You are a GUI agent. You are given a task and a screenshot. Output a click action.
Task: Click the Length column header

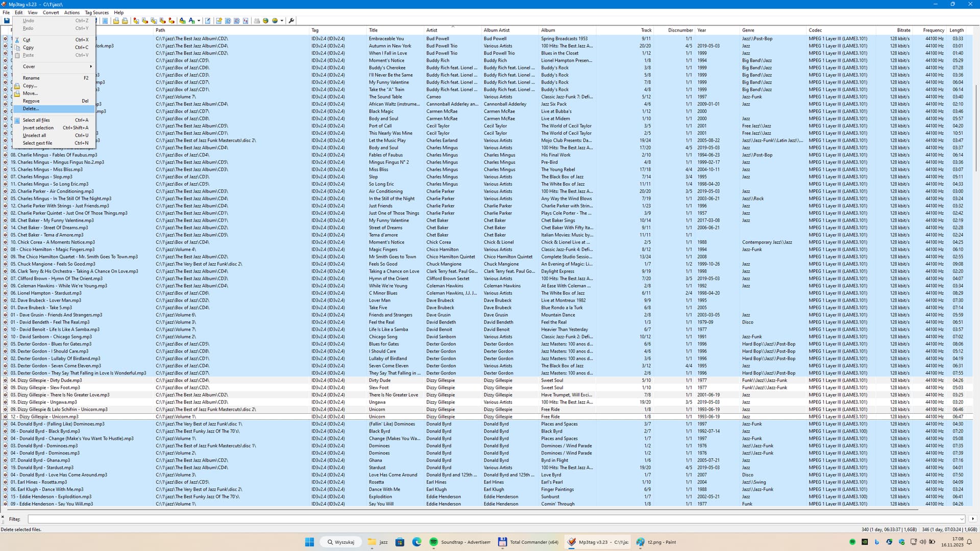957,30
